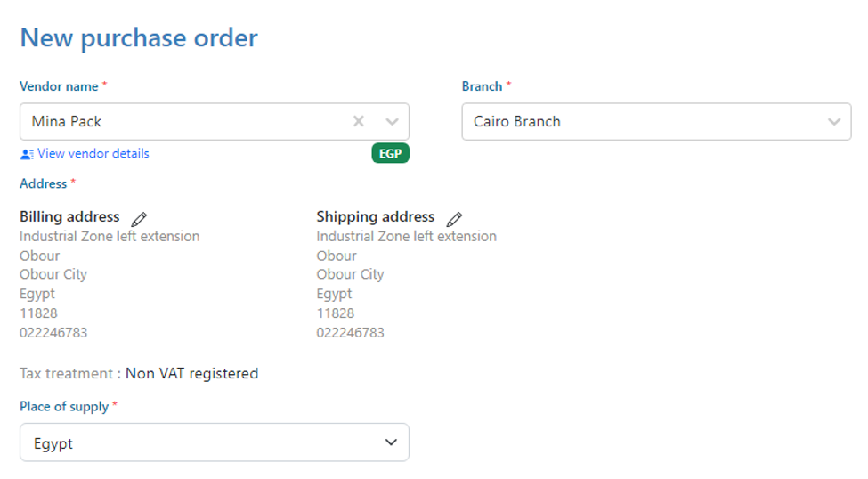Open the View vendor details link

[93, 154]
